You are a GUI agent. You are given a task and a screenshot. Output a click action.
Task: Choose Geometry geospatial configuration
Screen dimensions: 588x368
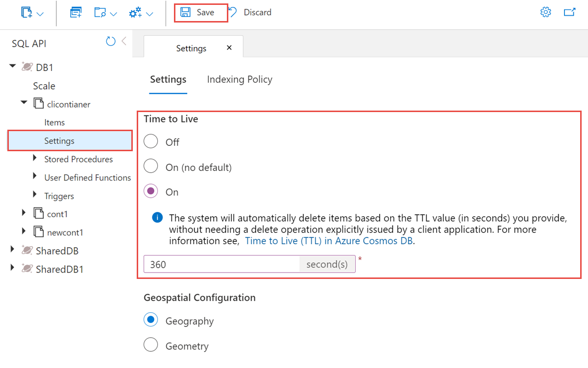pos(151,345)
